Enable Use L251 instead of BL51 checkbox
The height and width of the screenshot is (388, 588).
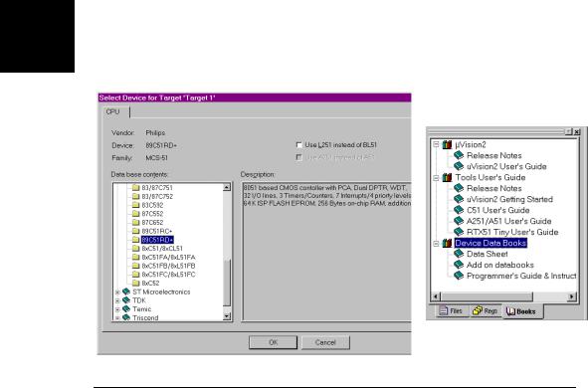click(298, 145)
